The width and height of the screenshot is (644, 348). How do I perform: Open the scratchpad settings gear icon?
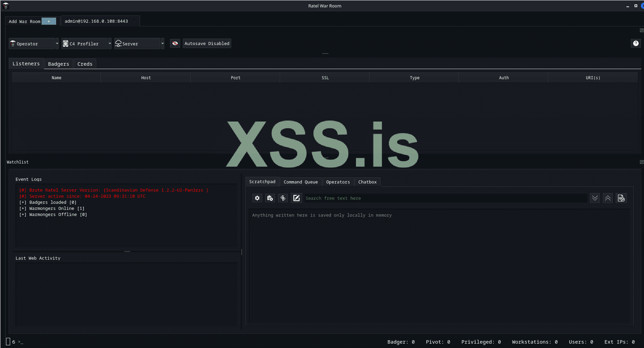pyautogui.click(x=257, y=198)
